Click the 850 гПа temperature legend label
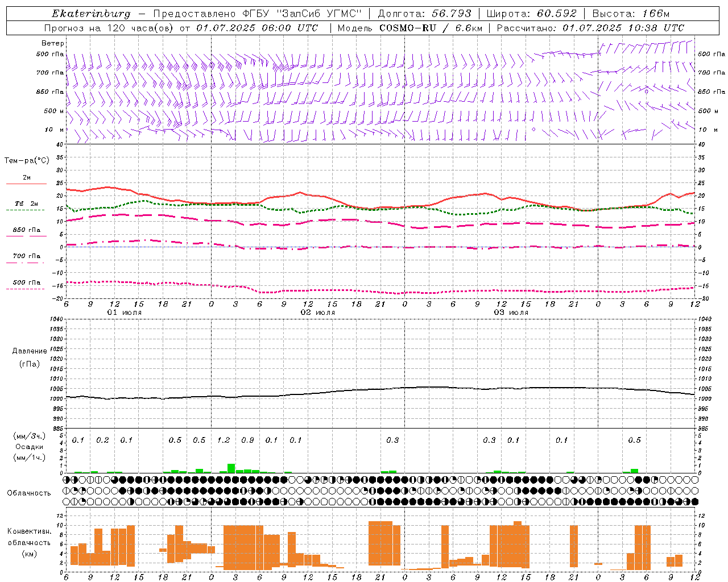 (27, 230)
